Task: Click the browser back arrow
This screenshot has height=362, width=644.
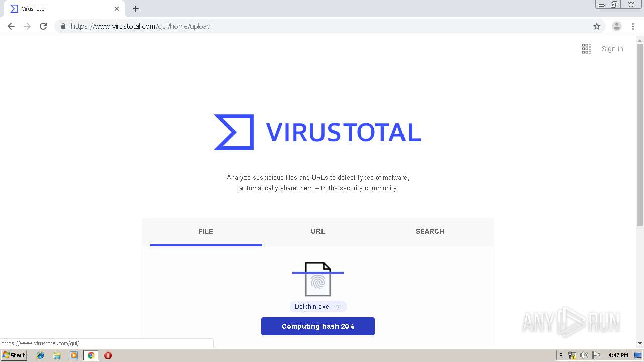Action: point(11,26)
